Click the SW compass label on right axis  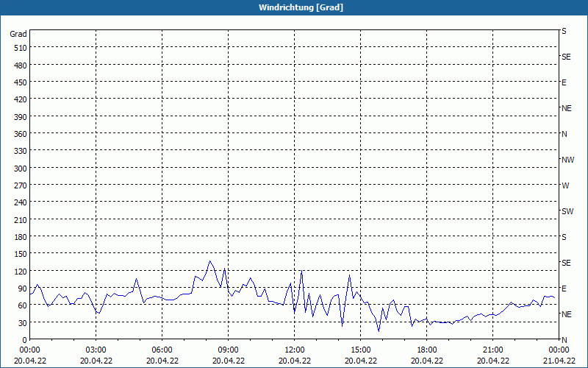click(567, 211)
